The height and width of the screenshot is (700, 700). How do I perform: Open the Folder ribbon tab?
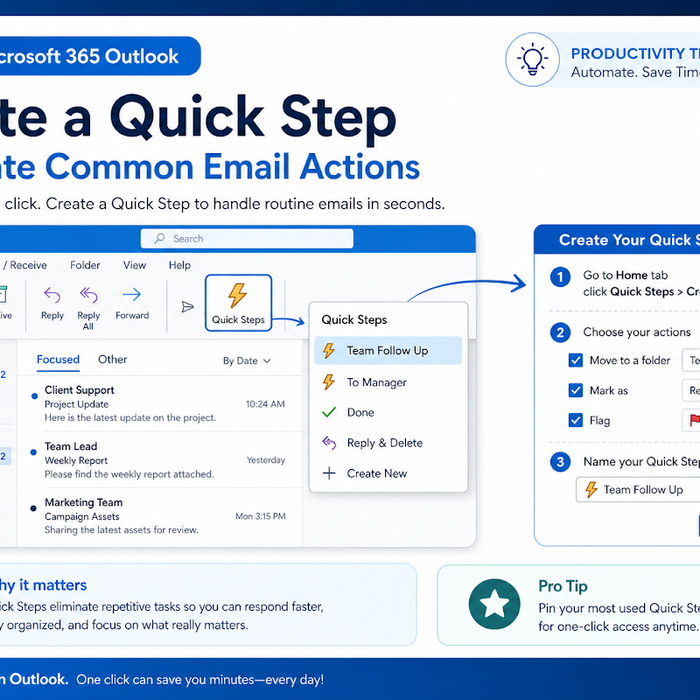(85, 265)
